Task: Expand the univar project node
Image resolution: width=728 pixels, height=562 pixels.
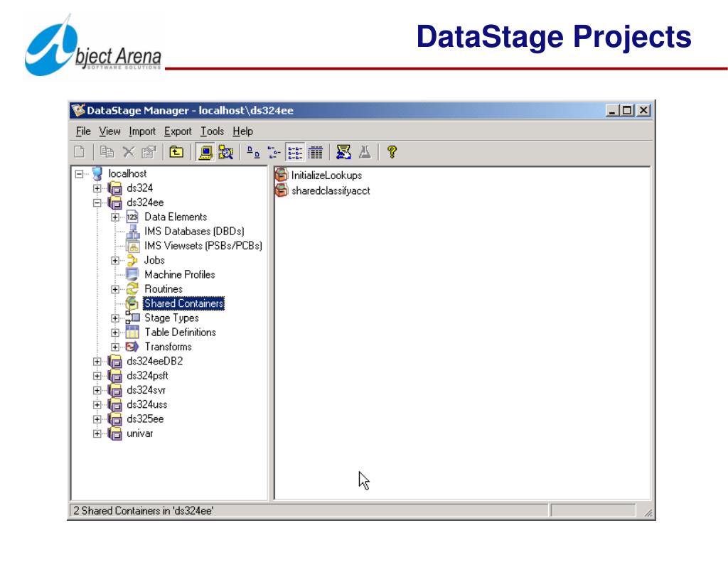Action: [97, 434]
